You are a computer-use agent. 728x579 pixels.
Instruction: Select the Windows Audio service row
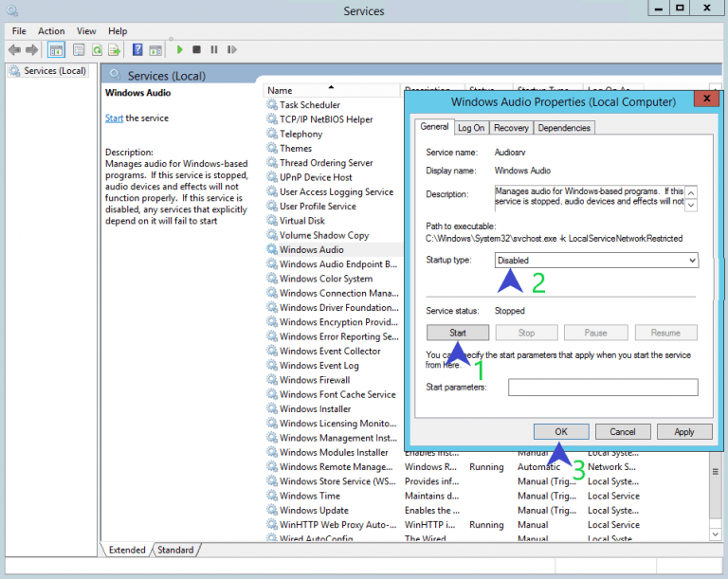[x=332, y=249]
